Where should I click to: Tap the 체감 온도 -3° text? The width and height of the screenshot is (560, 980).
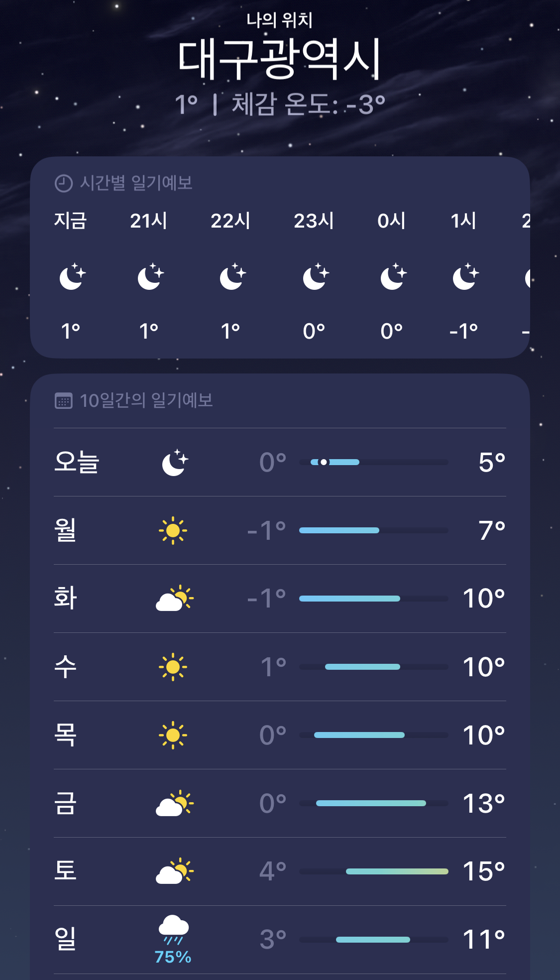(308, 105)
